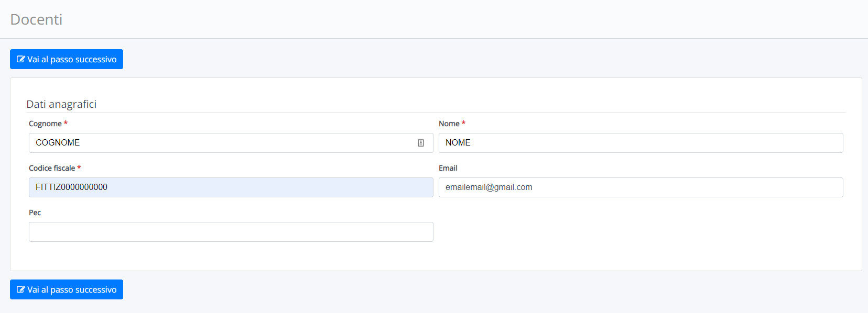Click the Cognome field label

click(45, 124)
